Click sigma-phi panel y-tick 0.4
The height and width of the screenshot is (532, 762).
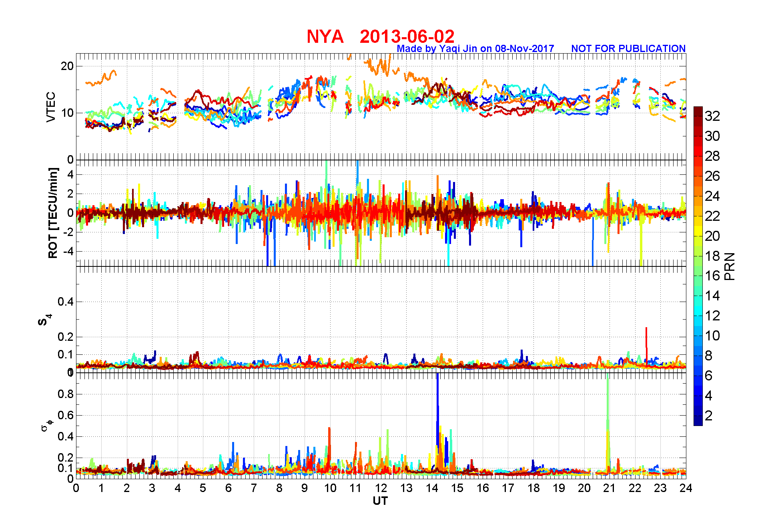click(66, 436)
